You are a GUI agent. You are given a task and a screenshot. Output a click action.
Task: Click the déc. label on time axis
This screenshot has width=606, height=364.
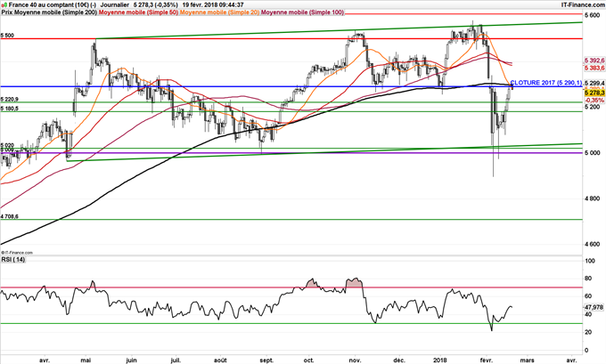coord(399,360)
